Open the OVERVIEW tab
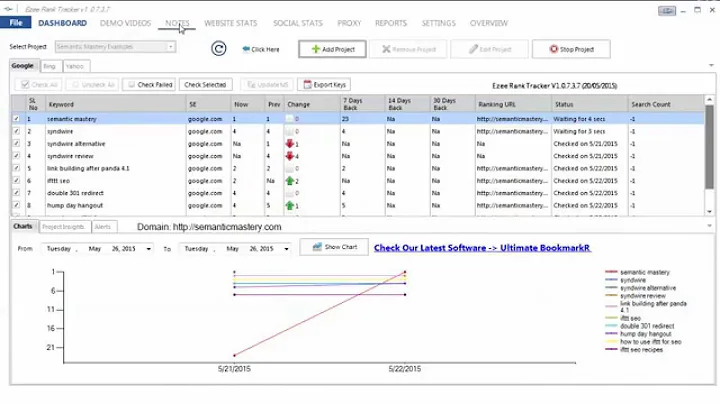 [x=489, y=23]
